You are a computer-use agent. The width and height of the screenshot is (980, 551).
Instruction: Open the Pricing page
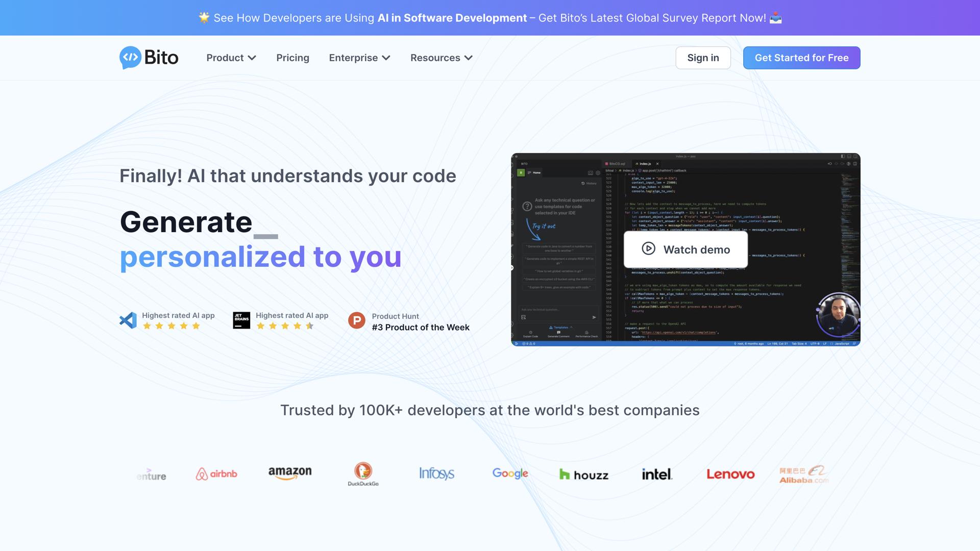[x=292, y=58]
